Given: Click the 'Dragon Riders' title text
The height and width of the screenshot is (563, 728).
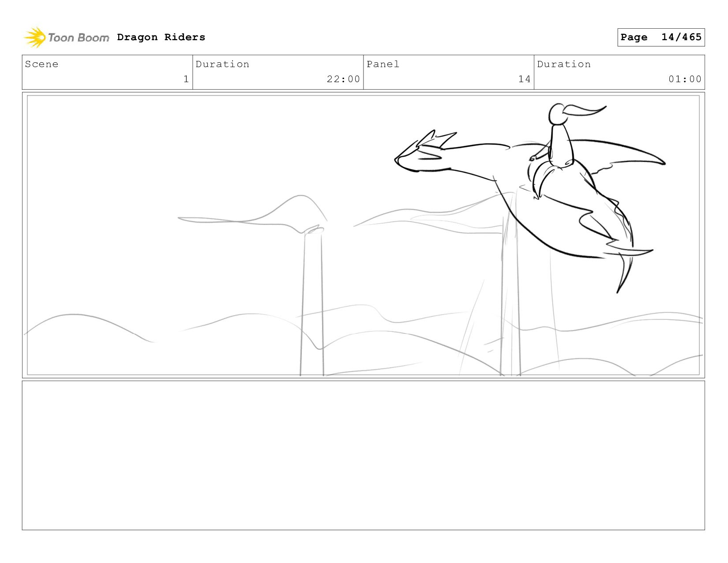Looking at the screenshot, I should point(161,37).
